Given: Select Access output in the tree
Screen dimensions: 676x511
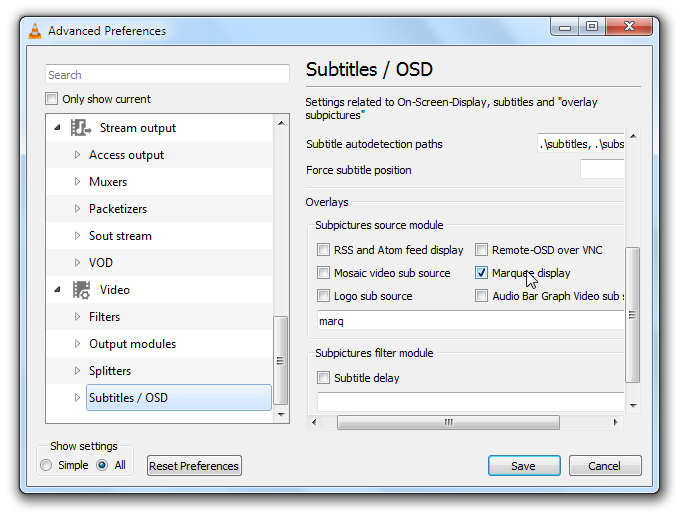Looking at the screenshot, I should pyautogui.click(x=126, y=155).
